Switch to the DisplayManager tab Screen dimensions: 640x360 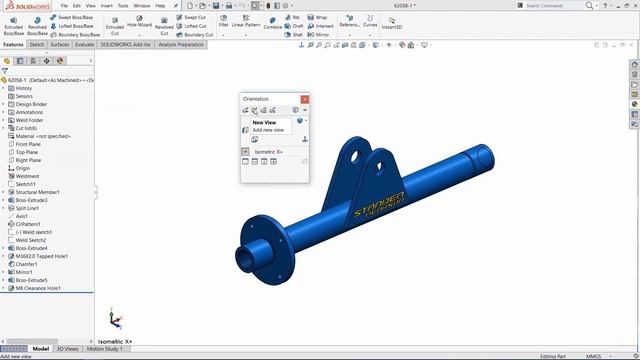(x=60, y=61)
